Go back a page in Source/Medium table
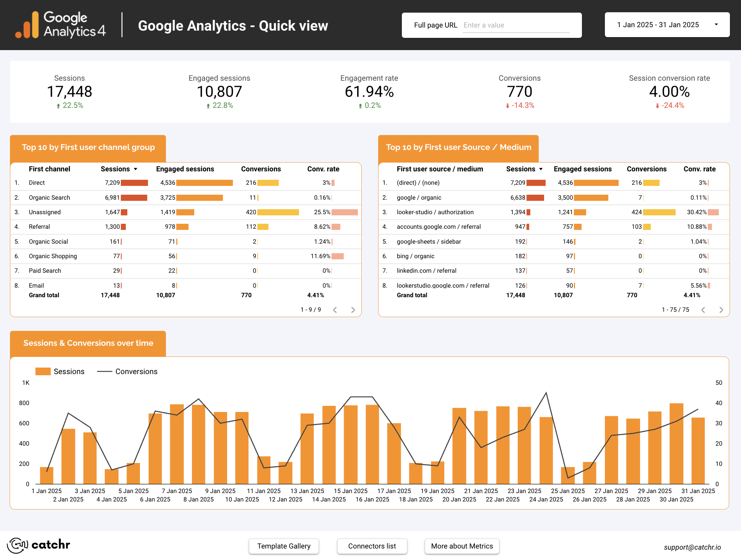The image size is (741, 560). tap(703, 310)
